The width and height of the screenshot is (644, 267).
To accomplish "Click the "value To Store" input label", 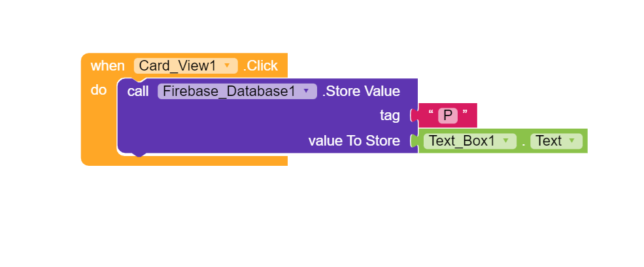I will tap(354, 141).
